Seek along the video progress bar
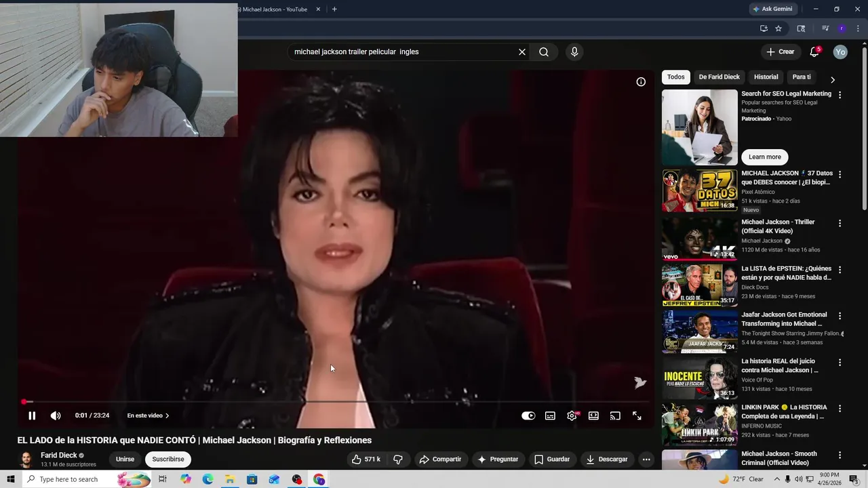 pos(335,402)
